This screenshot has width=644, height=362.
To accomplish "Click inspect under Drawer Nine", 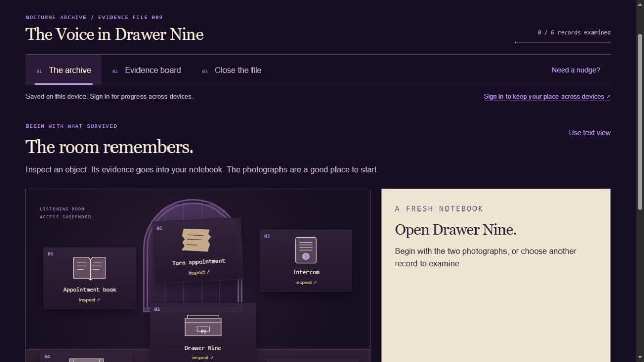I will [x=203, y=358].
